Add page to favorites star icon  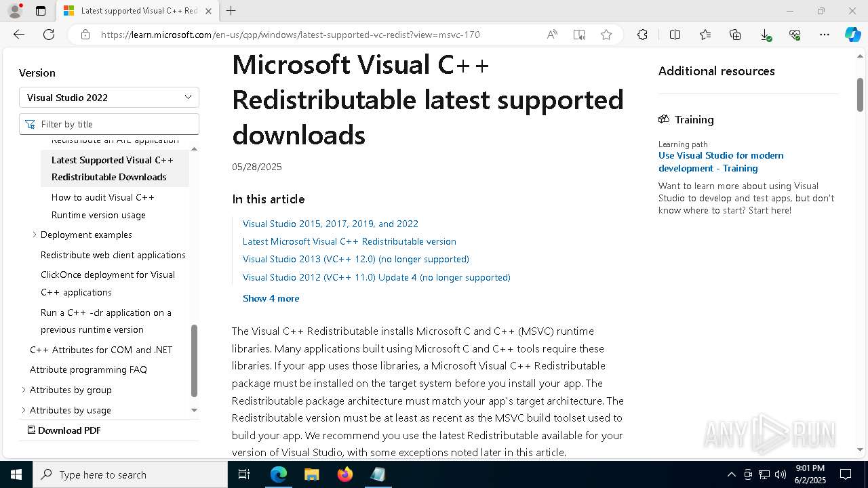(x=606, y=35)
